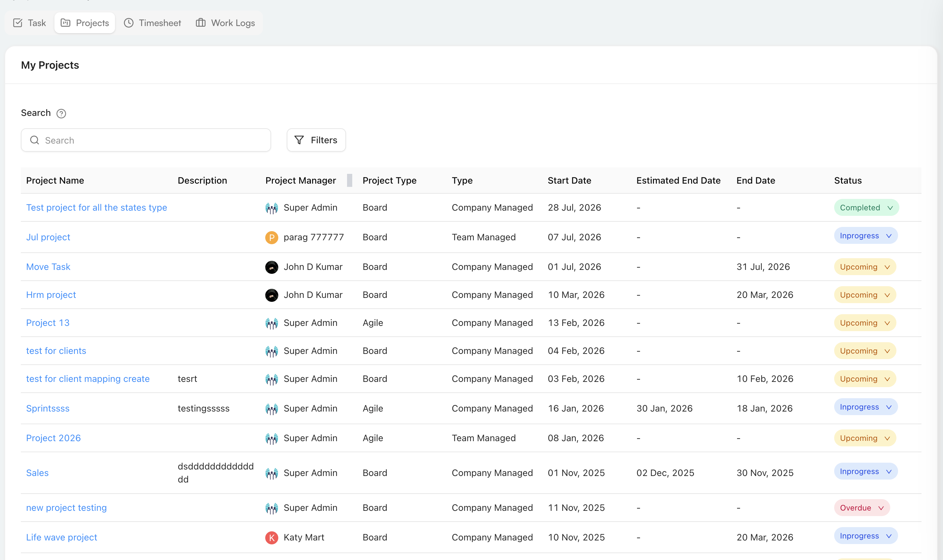Open the Timesheet tab
Viewport: 943px width, 560px height.
point(152,23)
